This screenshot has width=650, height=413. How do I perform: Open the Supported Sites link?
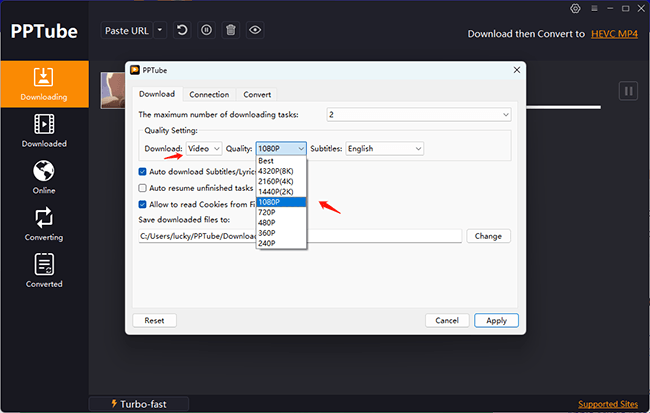tap(608, 404)
